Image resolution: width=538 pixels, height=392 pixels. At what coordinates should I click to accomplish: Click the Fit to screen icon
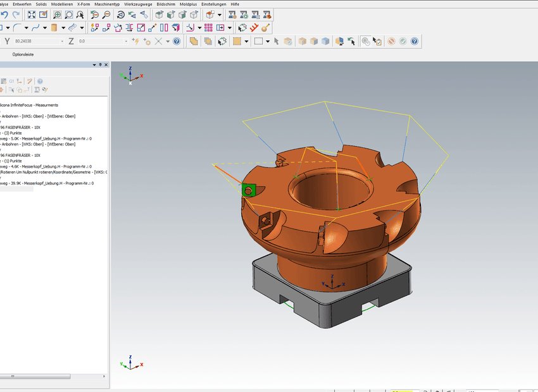tap(32, 15)
